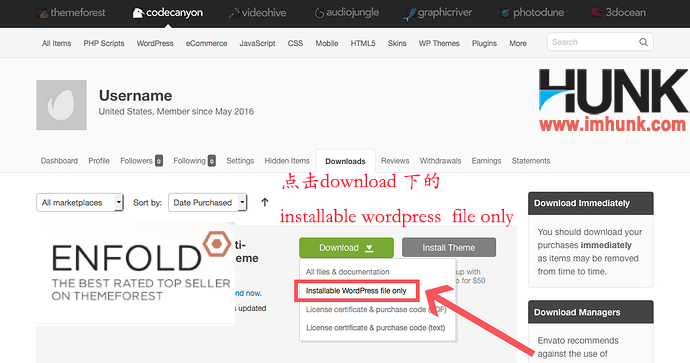Toggle sort direction arrow
The image size is (690, 363).
coord(264,202)
